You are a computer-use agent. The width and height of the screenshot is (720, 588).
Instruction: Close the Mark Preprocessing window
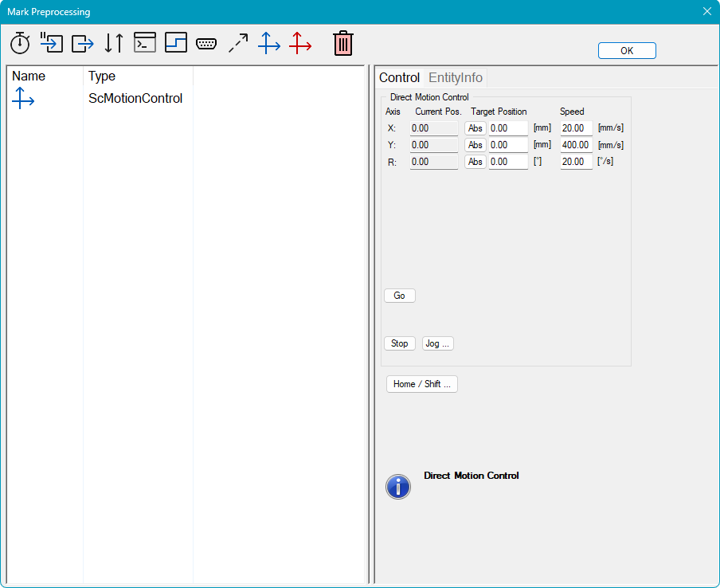pyautogui.click(x=707, y=11)
